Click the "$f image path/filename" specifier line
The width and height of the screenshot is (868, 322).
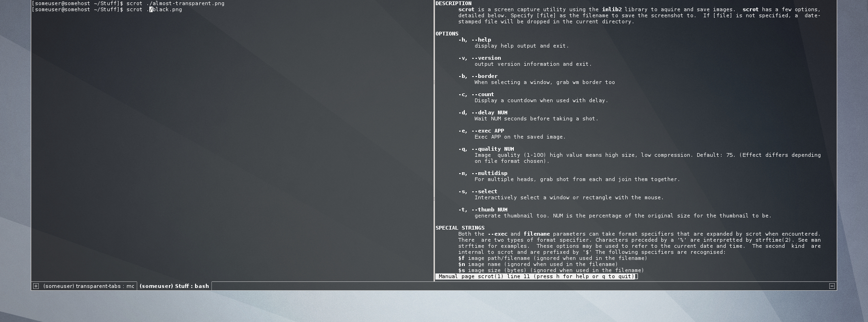tap(553, 258)
